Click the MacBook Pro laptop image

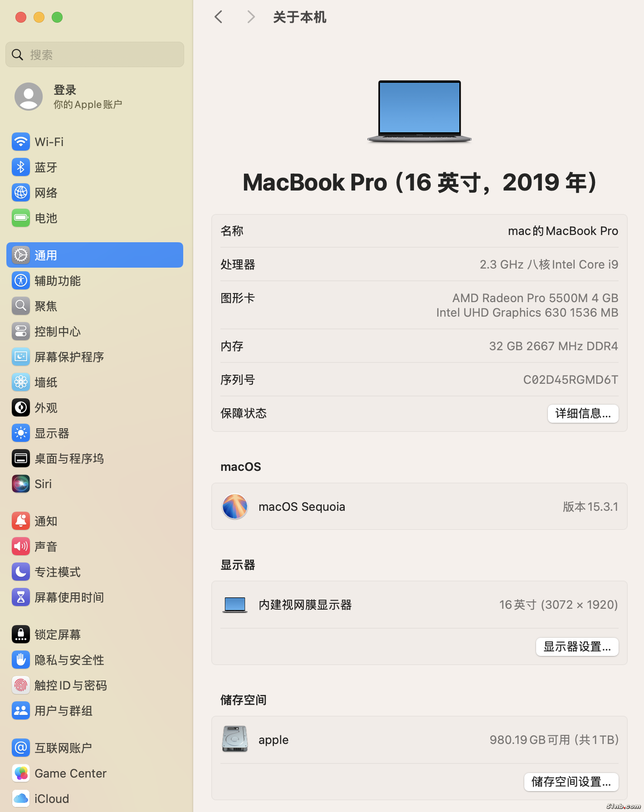click(x=420, y=112)
